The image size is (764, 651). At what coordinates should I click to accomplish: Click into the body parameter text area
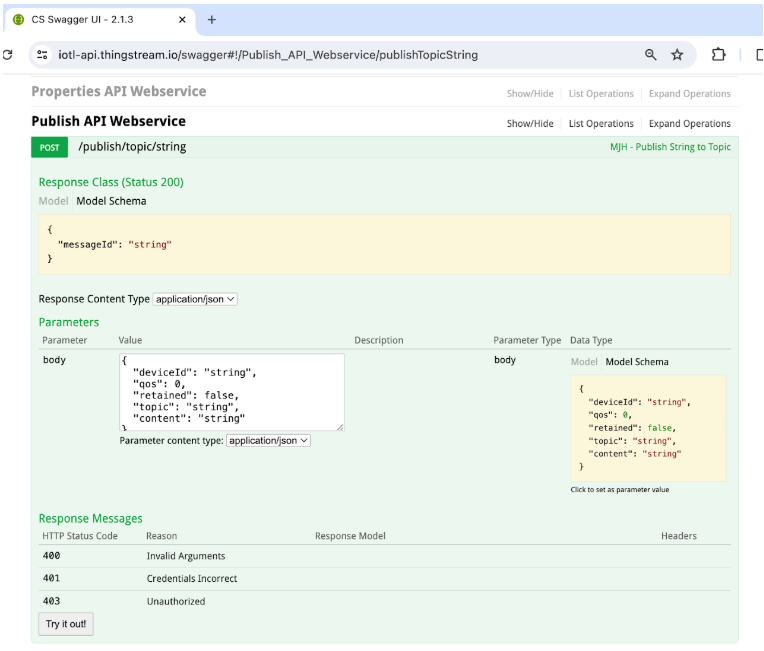232,392
